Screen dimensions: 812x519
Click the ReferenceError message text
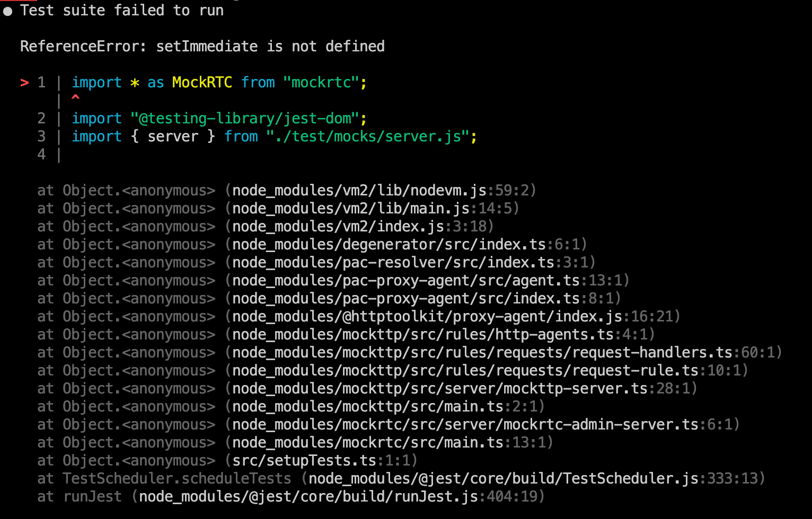click(x=201, y=46)
